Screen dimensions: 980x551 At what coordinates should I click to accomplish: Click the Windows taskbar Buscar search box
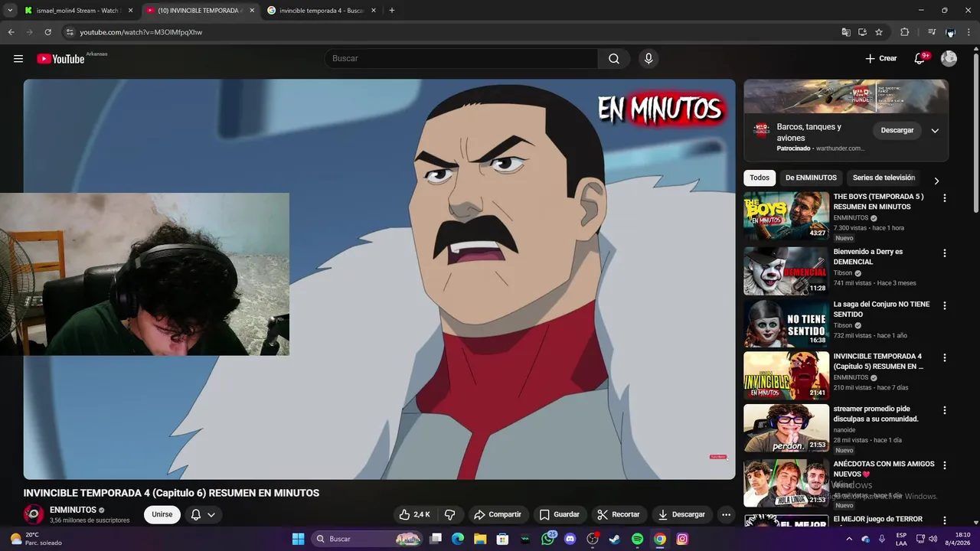[368, 539]
